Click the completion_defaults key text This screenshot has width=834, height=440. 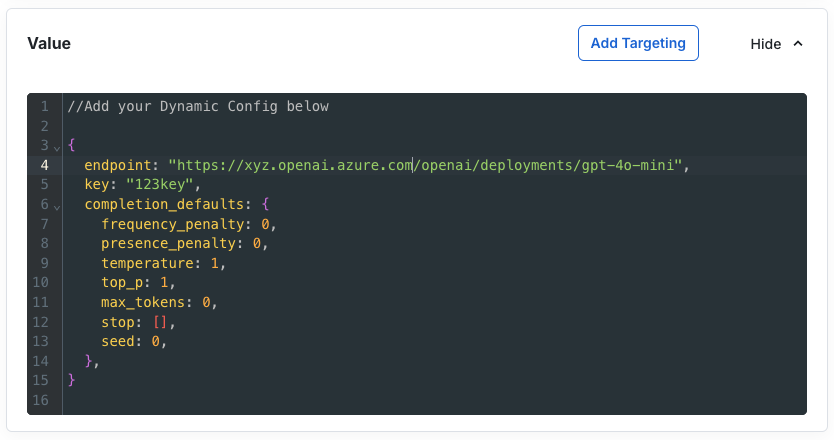click(164, 204)
